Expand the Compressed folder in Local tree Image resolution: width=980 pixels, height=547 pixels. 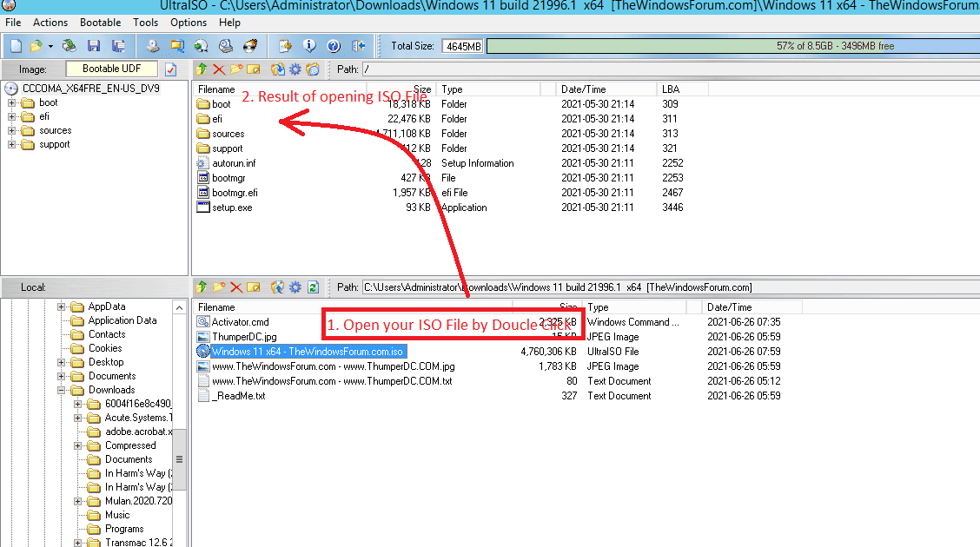[x=78, y=445]
